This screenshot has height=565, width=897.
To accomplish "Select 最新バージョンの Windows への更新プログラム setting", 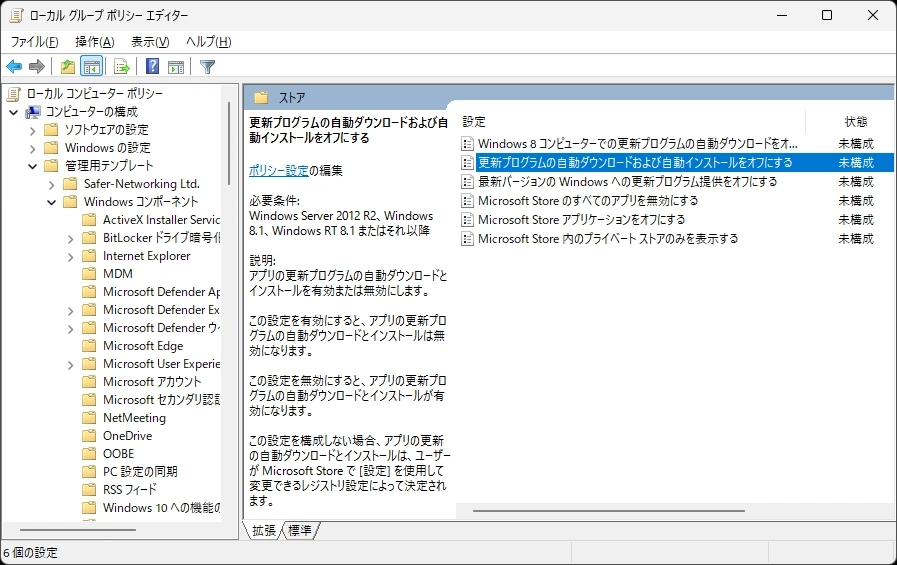I will 628,182.
